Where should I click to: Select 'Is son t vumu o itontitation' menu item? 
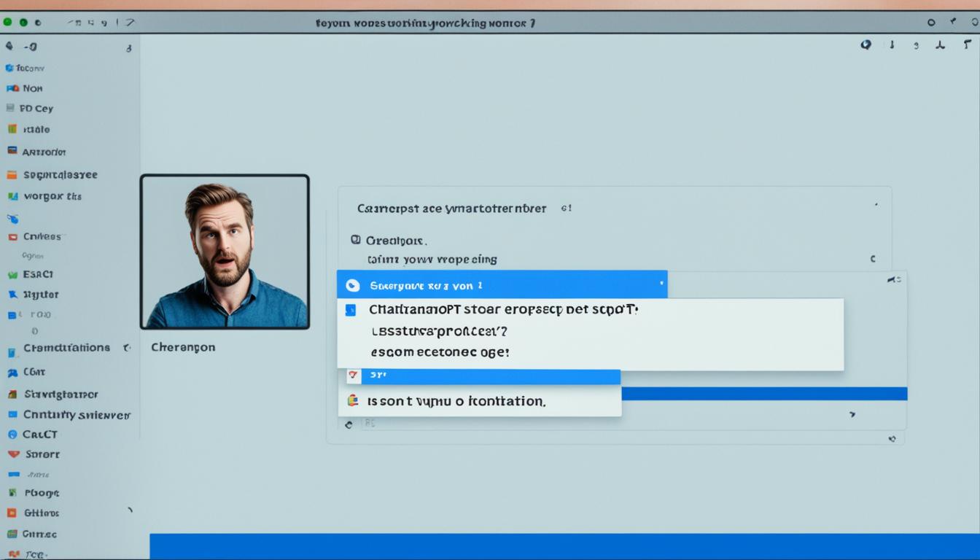pyautogui.click(x=456, y=401)
